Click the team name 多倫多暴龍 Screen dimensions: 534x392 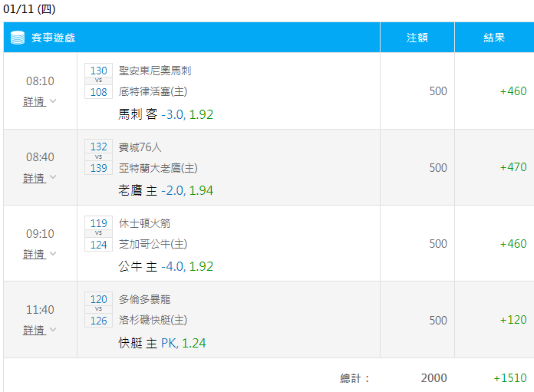144,299
